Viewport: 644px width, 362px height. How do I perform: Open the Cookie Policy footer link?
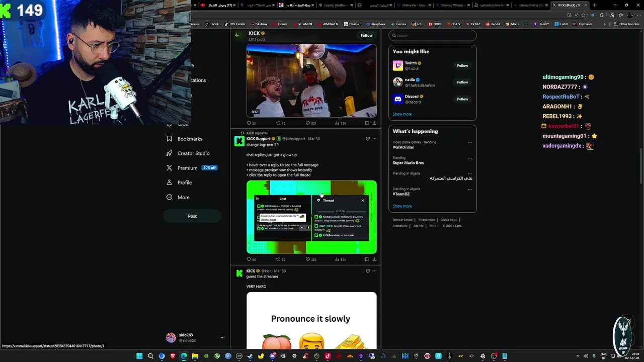[x=448, y=220]
